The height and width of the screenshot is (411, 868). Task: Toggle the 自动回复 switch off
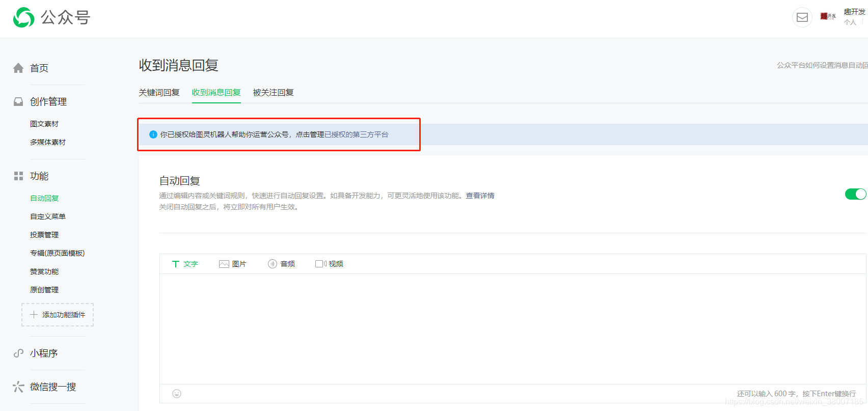pyautogui.click(x=855, y=194)
